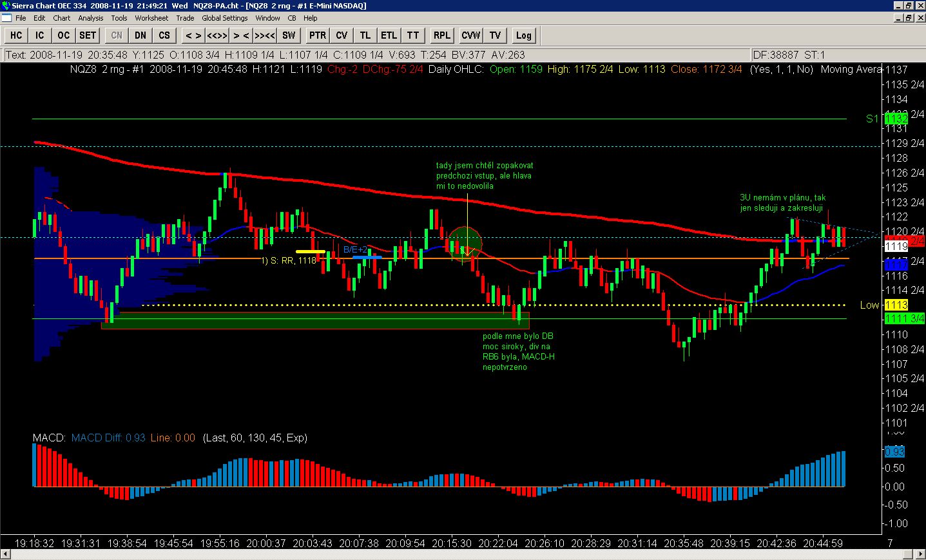Click the 19:18:32 time axis label
This screenshot has height=560, width=926.
click(x=35, y=543)
